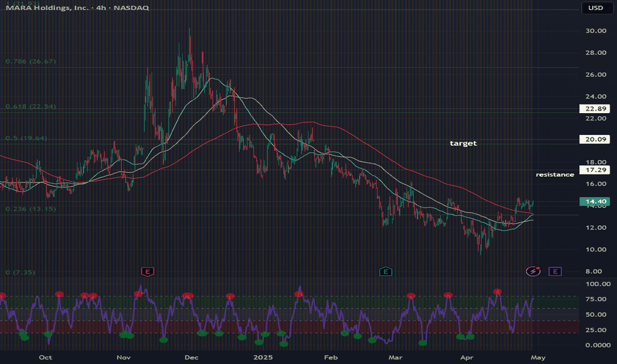Click the 2025 label on time axis

pyautogui.click(x=263, y=357)
